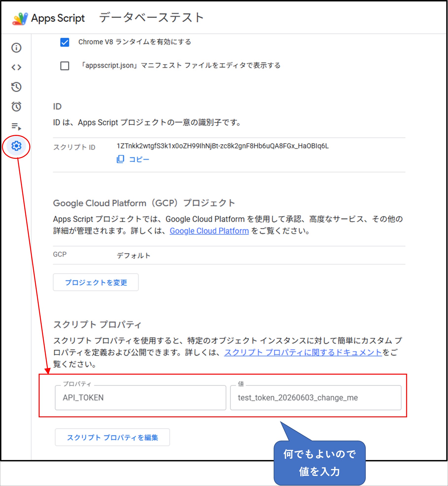This screenshot has width=448, height=486.
Task: Click the project title データベーステスト
Action: click(x=151, y=18)
